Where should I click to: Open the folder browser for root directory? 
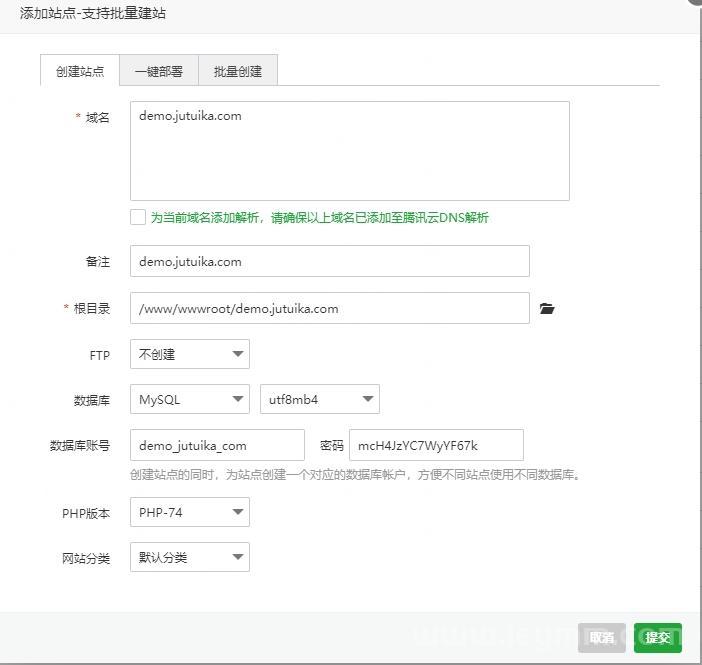coord(546,309)
